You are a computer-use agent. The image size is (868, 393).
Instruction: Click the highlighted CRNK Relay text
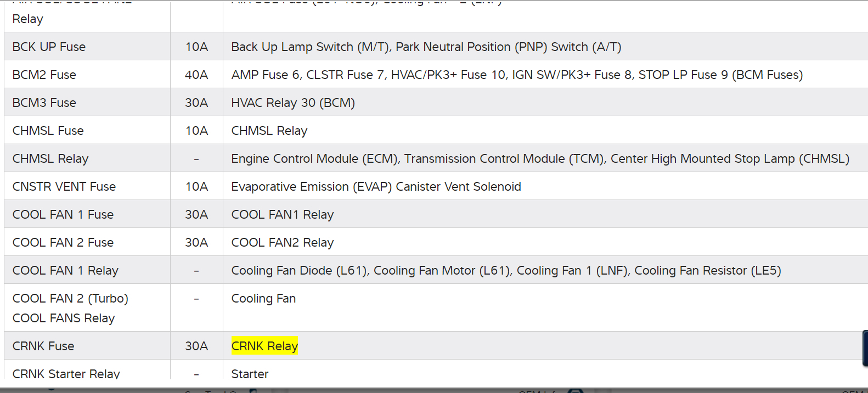[x=264, y=346]
